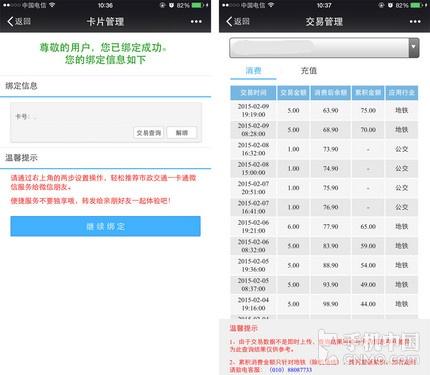This screenshot has width=430, height=375.
Task: Click the 交易查询 button
Action: click(x=149, y=133)
